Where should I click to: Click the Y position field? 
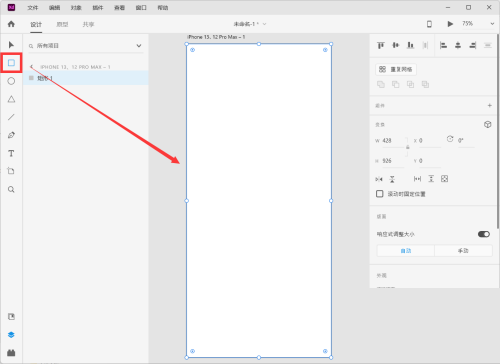point(430,161)
